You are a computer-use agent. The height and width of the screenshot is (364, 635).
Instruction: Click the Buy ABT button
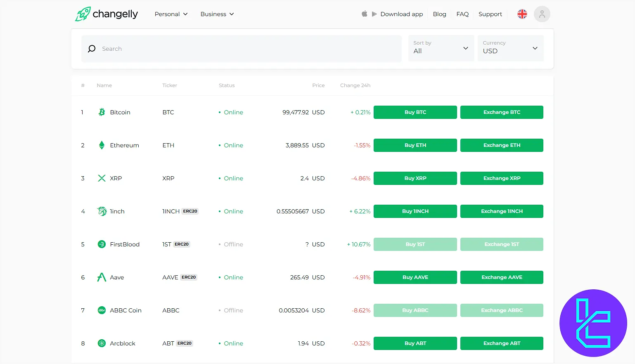[x=415, y=343]
